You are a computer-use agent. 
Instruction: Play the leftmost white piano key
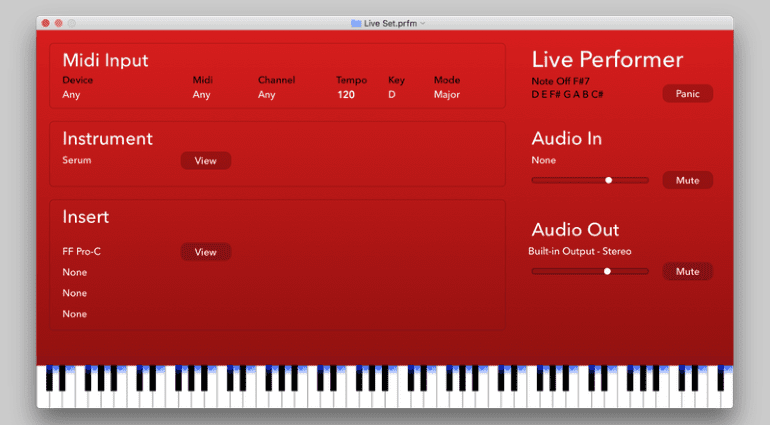click(42, 397)
